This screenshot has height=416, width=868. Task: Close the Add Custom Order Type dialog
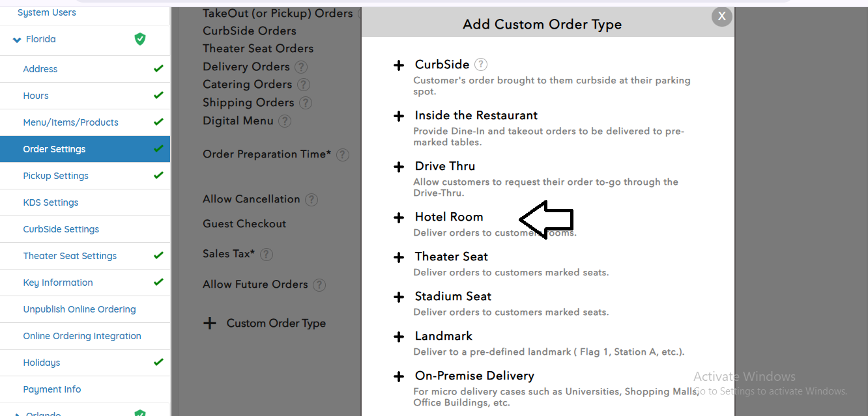coord(721,16)
